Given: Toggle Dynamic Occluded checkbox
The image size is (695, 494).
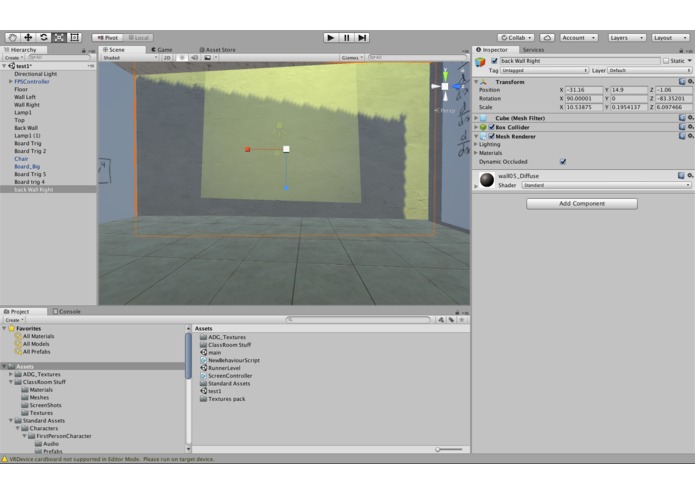Looking at the screenshot, I should [563, 162].
